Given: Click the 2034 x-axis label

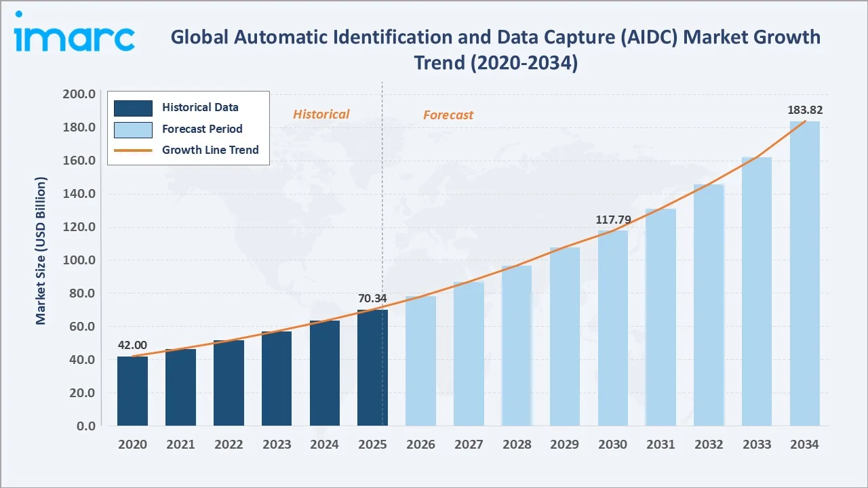Looking at the screenshot, I should pos(804,445).
